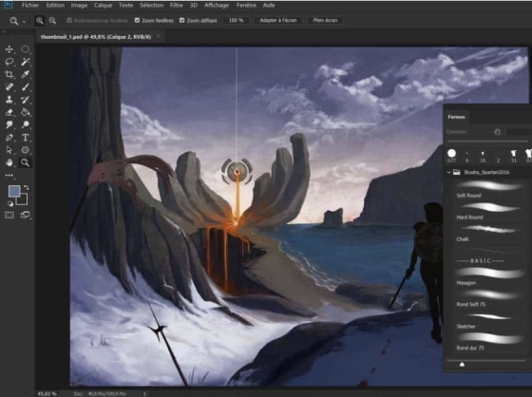Select the Move tool
The width and height of the screenshot is (532, 397).
click(x=9, y=49)
